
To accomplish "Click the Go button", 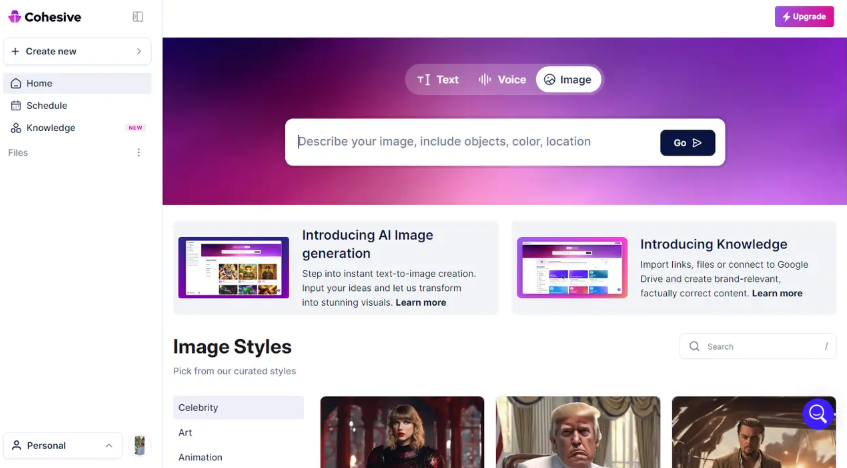I will tap(687, 143).
